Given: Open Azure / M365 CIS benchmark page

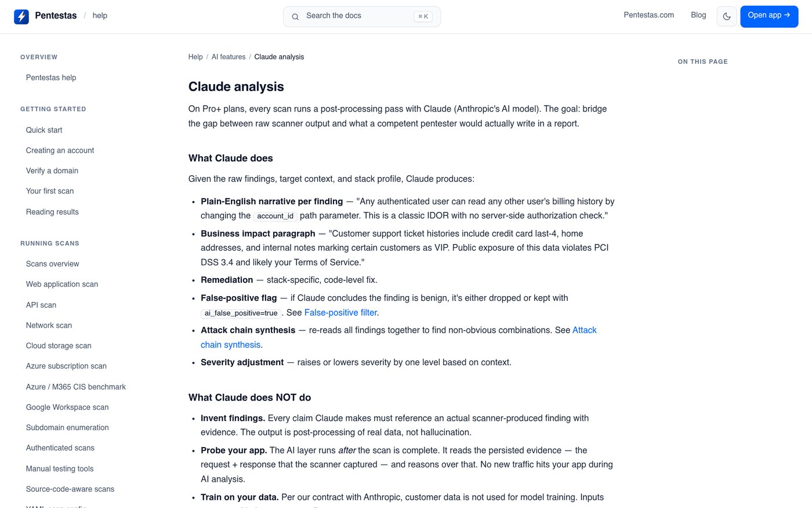Looking at the screenshot, I should [x=76, y=387].
